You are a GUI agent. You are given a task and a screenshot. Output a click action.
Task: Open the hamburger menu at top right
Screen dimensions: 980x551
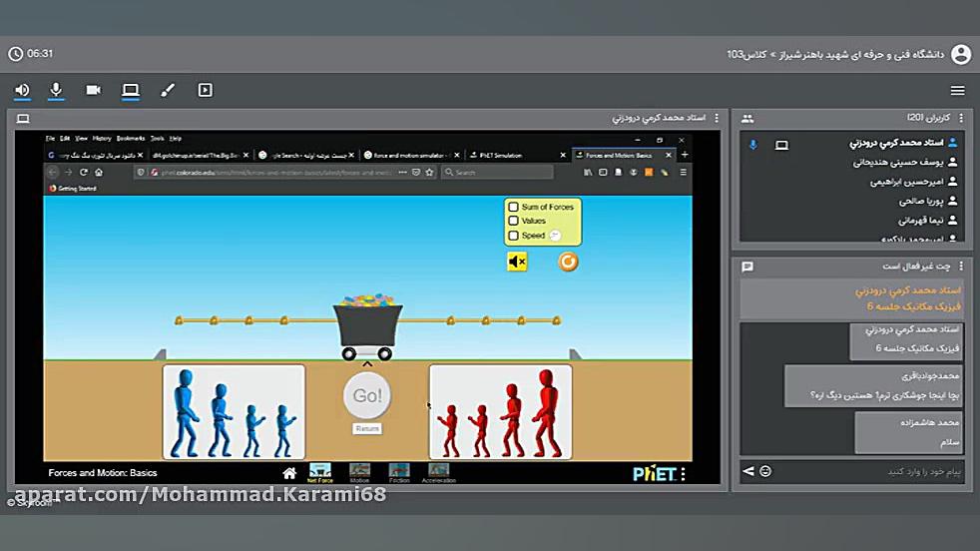click(x=957, y=91)
